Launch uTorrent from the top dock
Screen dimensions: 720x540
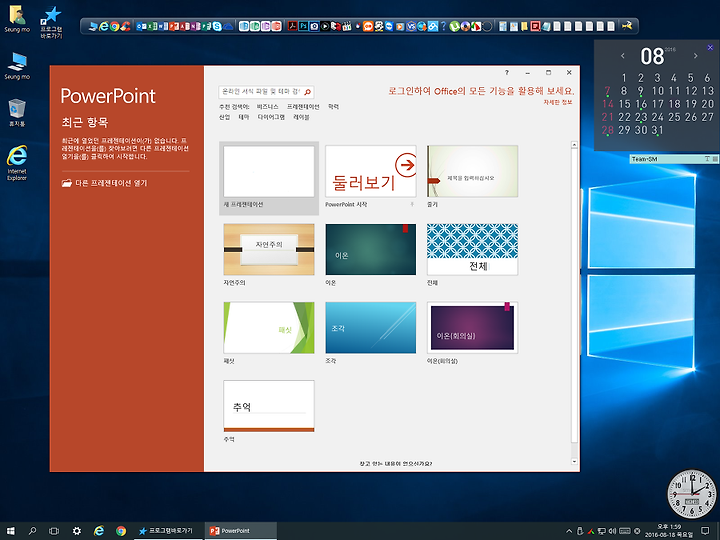(455, 27)
